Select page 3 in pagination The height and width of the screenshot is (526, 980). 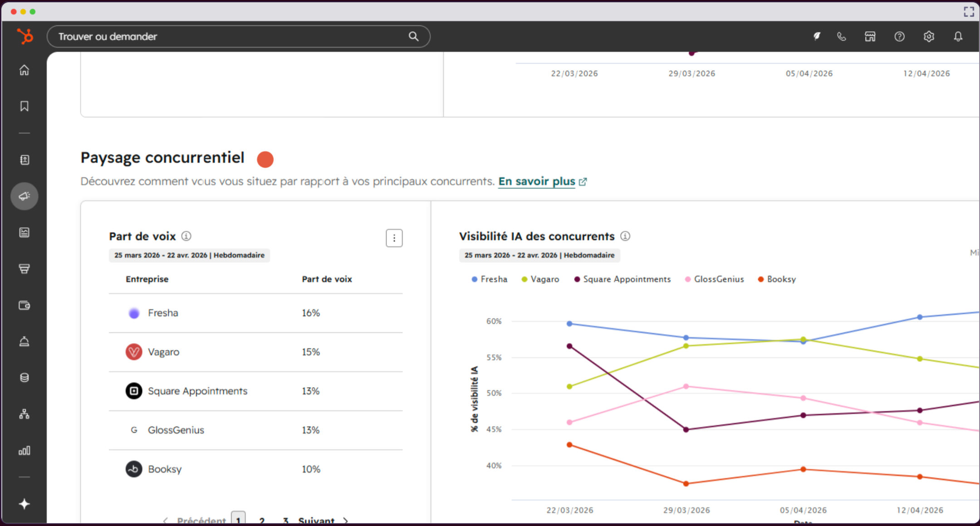[x=285, y=521]
